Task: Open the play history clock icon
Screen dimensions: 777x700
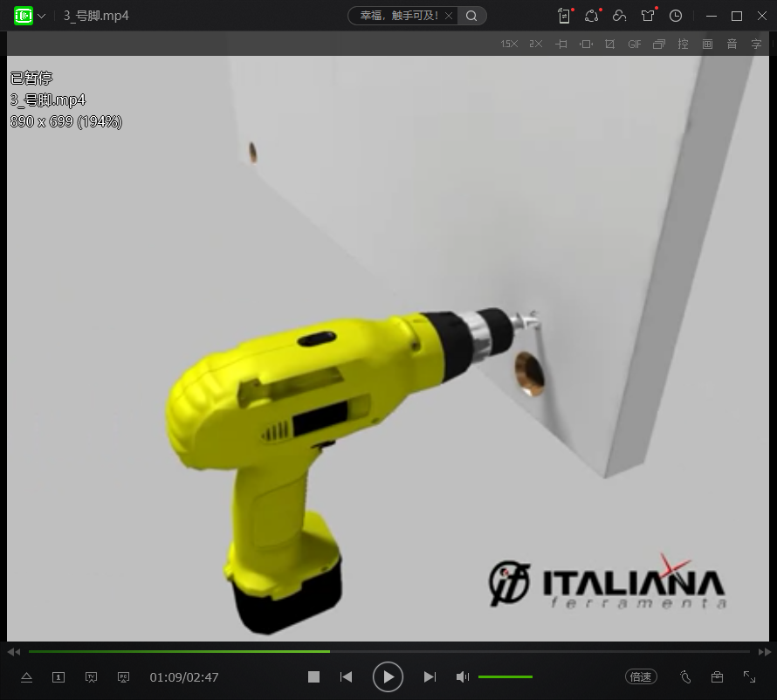Action: [x=676, y=16]
